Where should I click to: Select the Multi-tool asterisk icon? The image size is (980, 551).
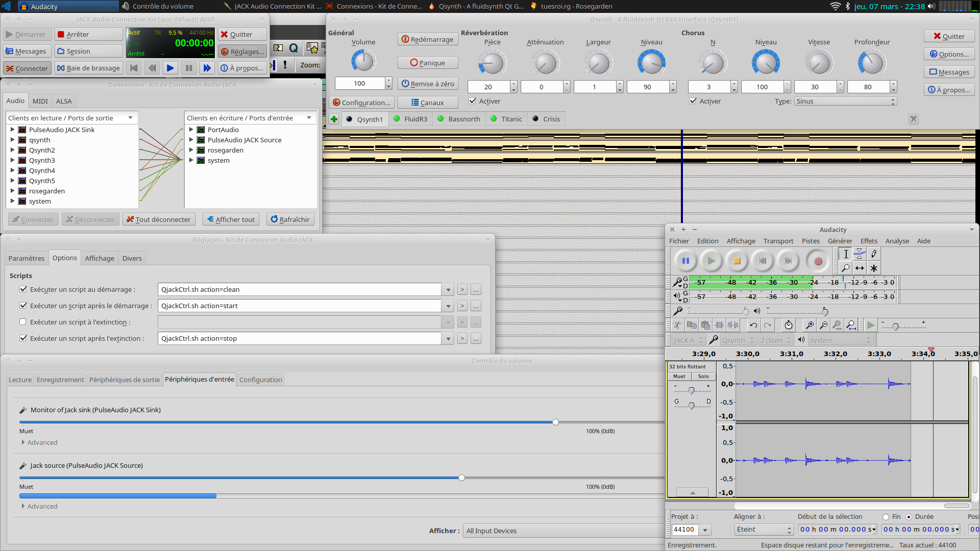coord(874,268)
